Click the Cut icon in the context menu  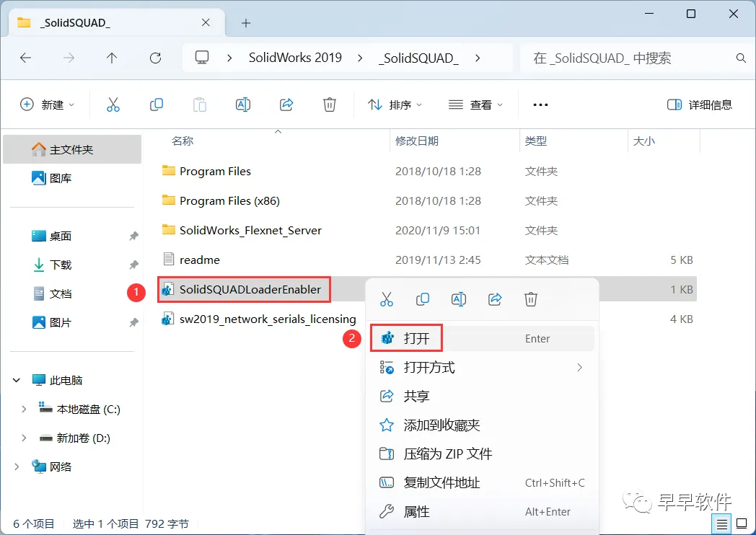386,299
